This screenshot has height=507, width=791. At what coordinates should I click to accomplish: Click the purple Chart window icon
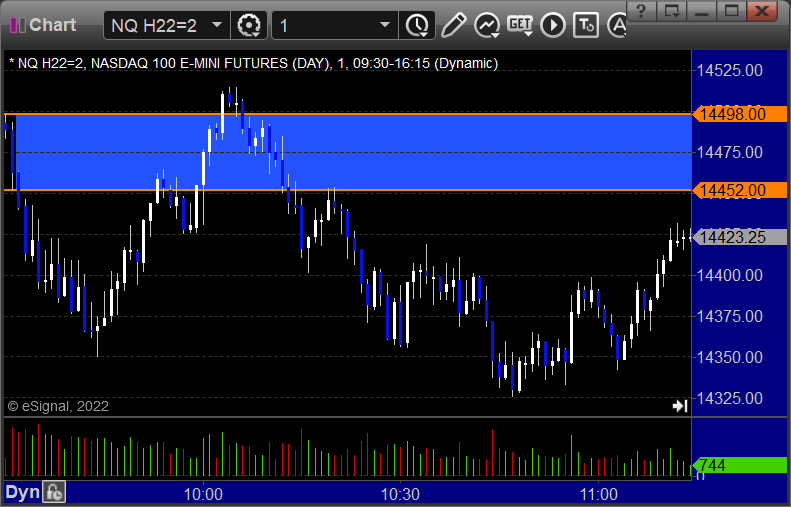point(18,25)
